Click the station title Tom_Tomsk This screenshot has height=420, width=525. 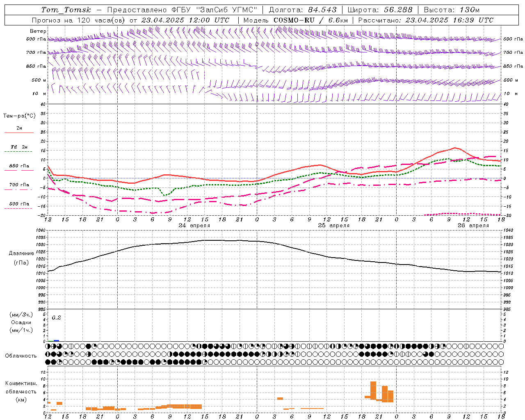(x=66, y=10)
